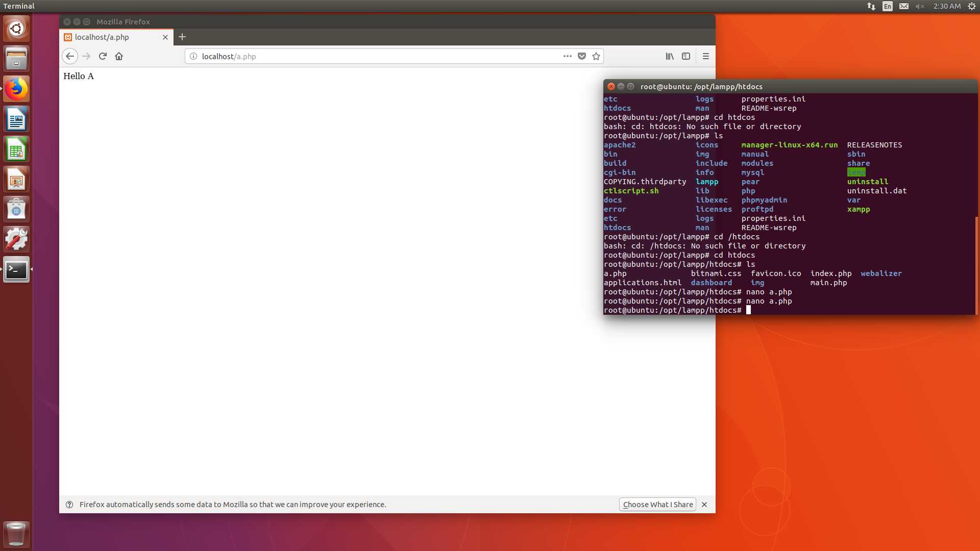
Task: Open clock showing 2:30 AM
Action: tap(947, 6)
